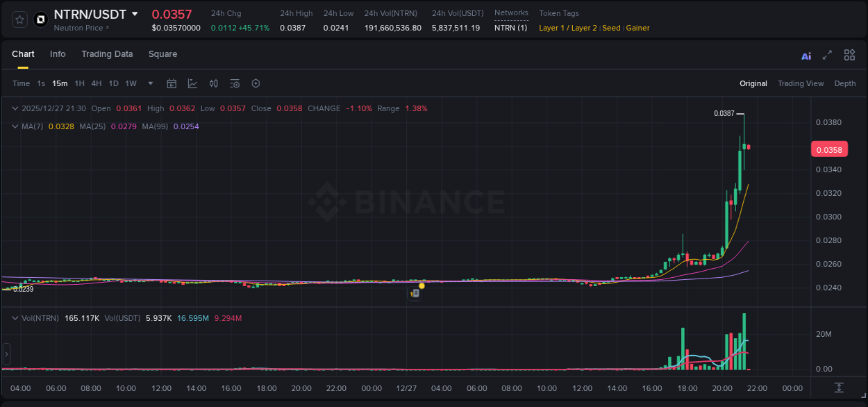This screenshot has height=407, width=868.
Task: Open the calendar date-jump tool
Action: [172, 83]
